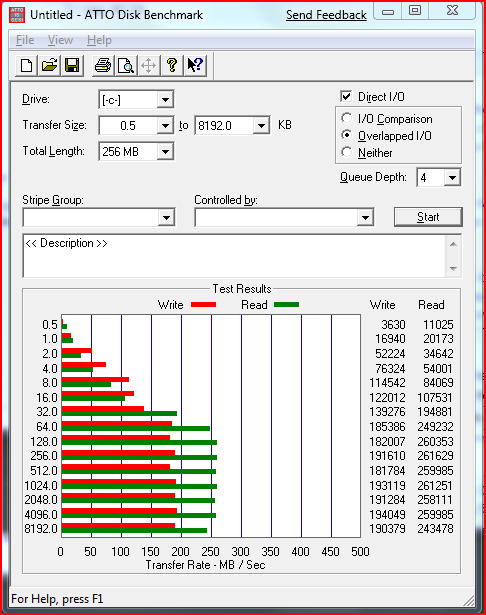This screenshot has width=486, height=615.
Task: Click the Send Feedback link
Action: click(326, 15)
